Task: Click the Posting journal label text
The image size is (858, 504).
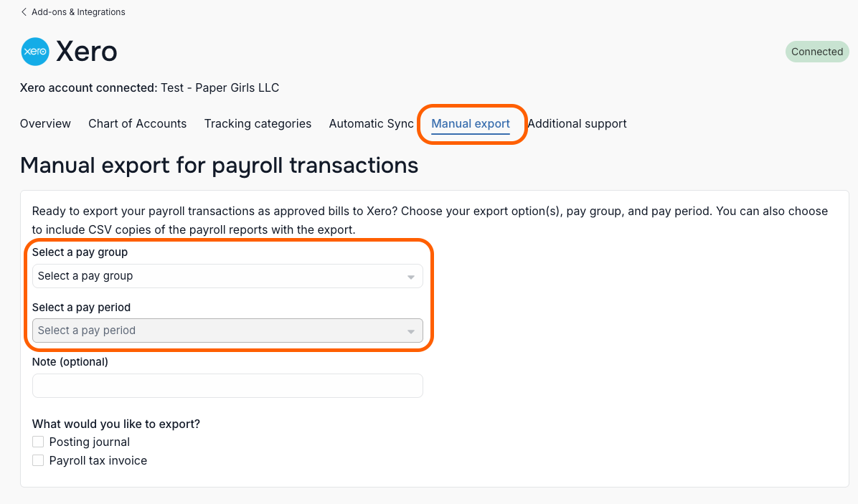Action: click(x=89, y=442)
